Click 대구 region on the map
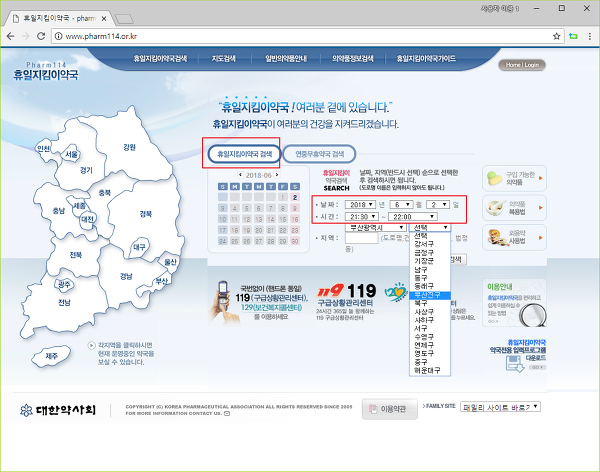This screenshot has width=600, height=472. click(139, 247)
